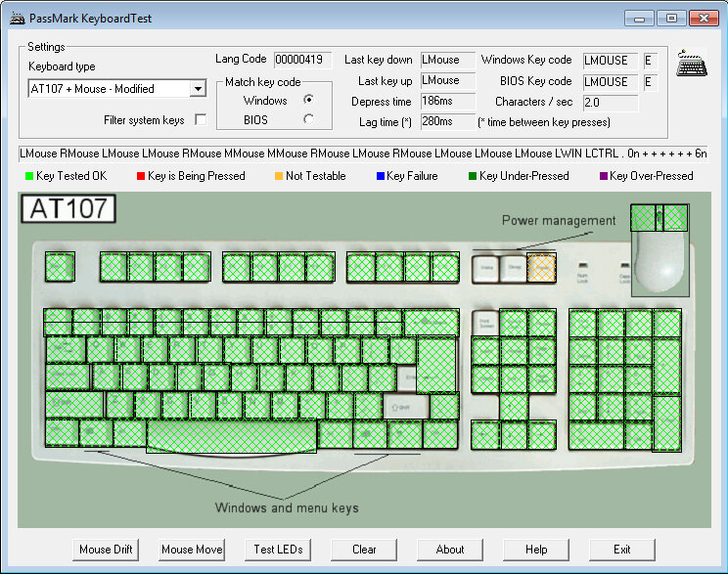Click the Depress time field showing 186ms
Screen dimensions: 728x574
(x=448, y=101)
